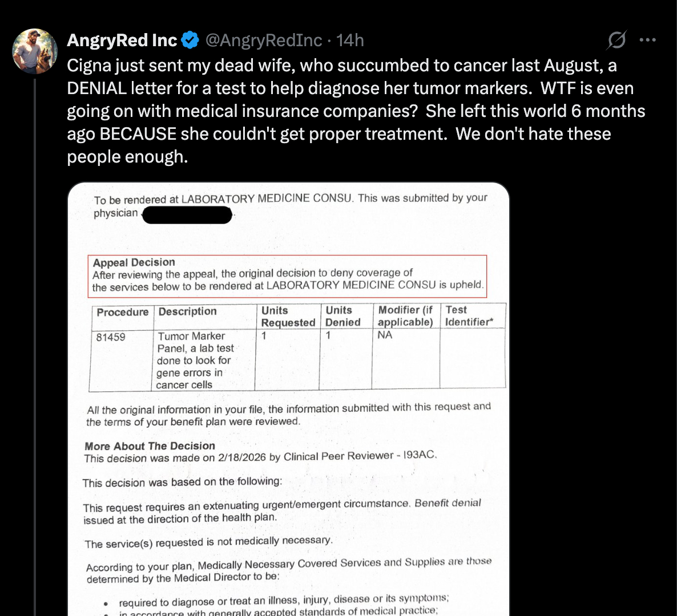Click the 'not medically necessary' sentence
The height and width of the screenshot is (616, 677).
208,542
